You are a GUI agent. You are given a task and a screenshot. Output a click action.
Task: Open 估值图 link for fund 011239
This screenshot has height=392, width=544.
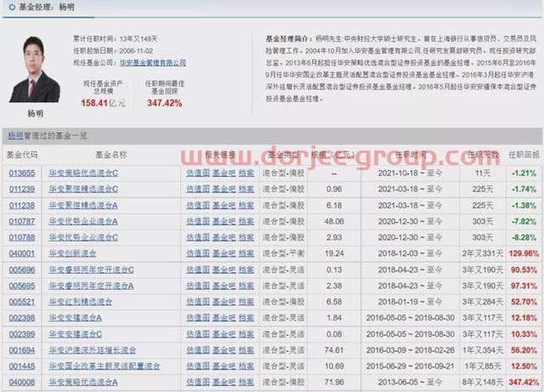(198, 190)
